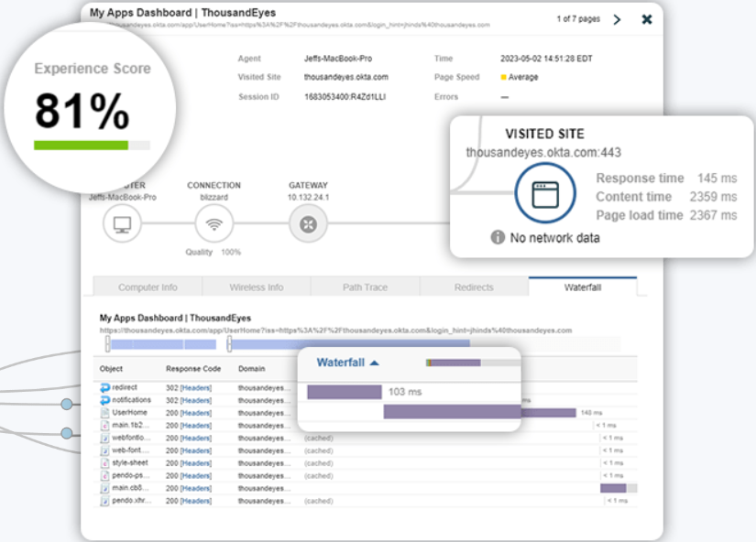The width and height of the screenshot is (756, 542).
Task: Open Headers link for notifications row
Action: [196, 400]
